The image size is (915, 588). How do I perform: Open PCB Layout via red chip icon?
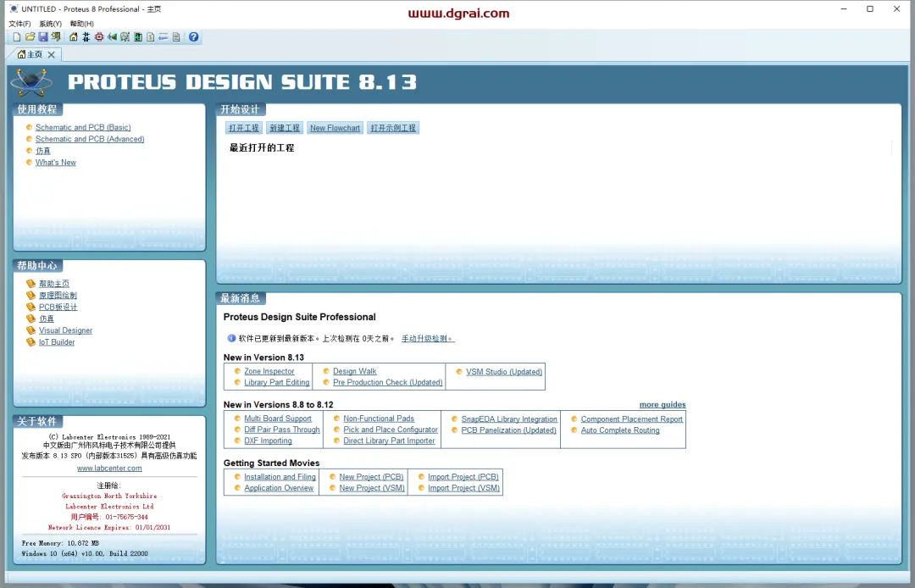point(98,36)
